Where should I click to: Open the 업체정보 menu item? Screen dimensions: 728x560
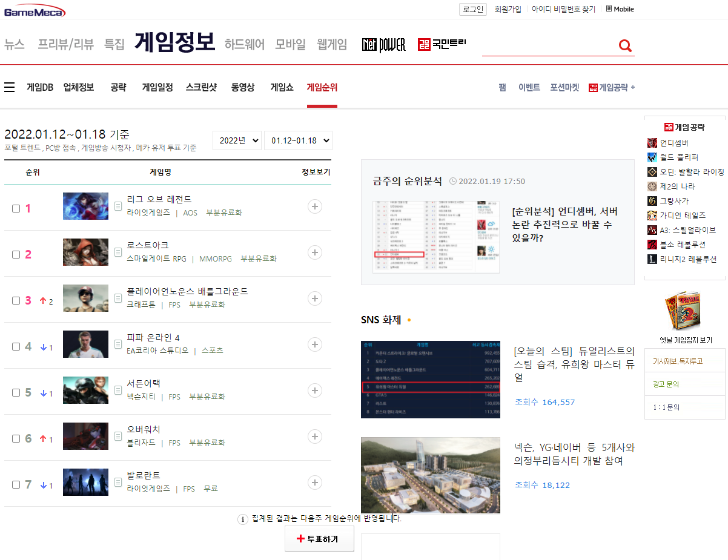click(79, 87)
